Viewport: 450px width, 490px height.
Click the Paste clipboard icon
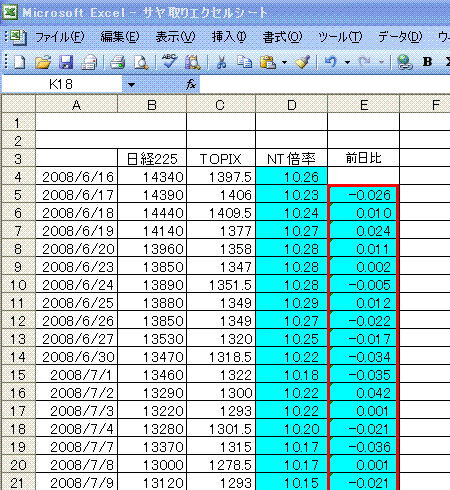[x=268, y=62]
